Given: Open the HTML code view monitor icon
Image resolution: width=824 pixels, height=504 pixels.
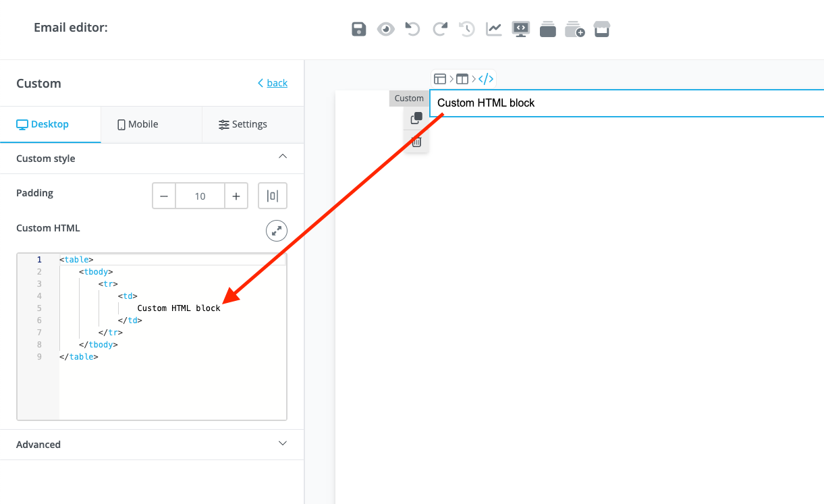Looking at the screenshot, I should (520, 29).
